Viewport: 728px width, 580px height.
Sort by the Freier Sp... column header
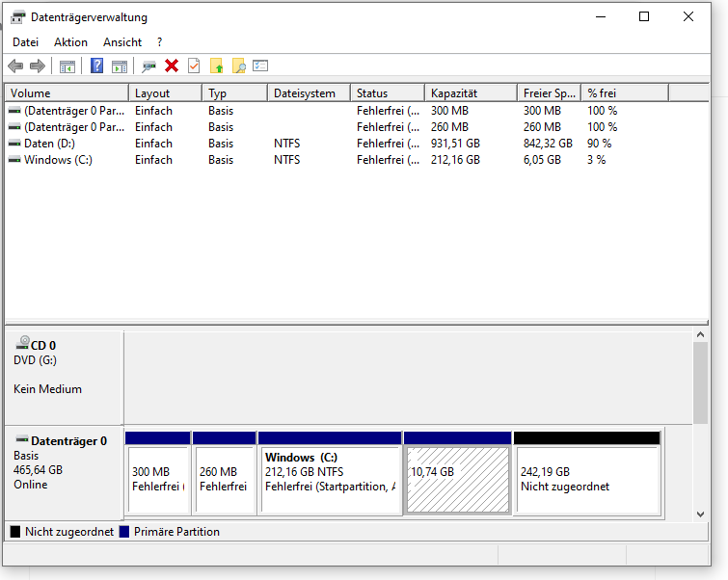pyautogui.click(x=550, y=93)
